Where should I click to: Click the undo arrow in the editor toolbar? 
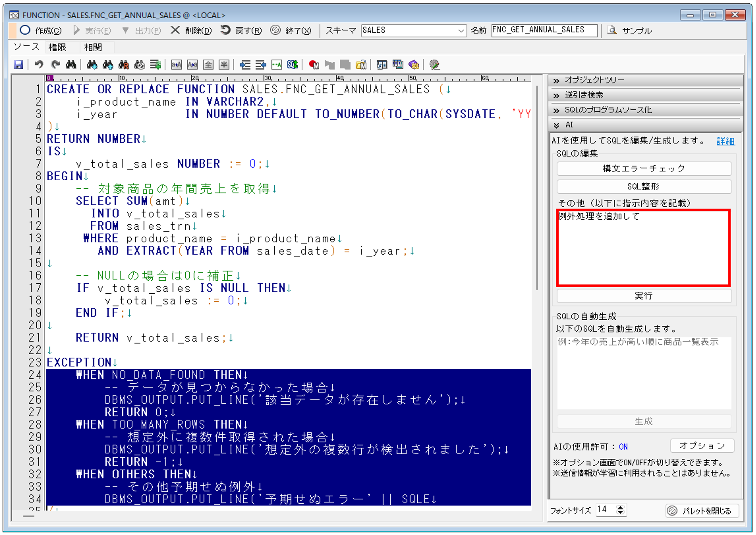(39, 65)
